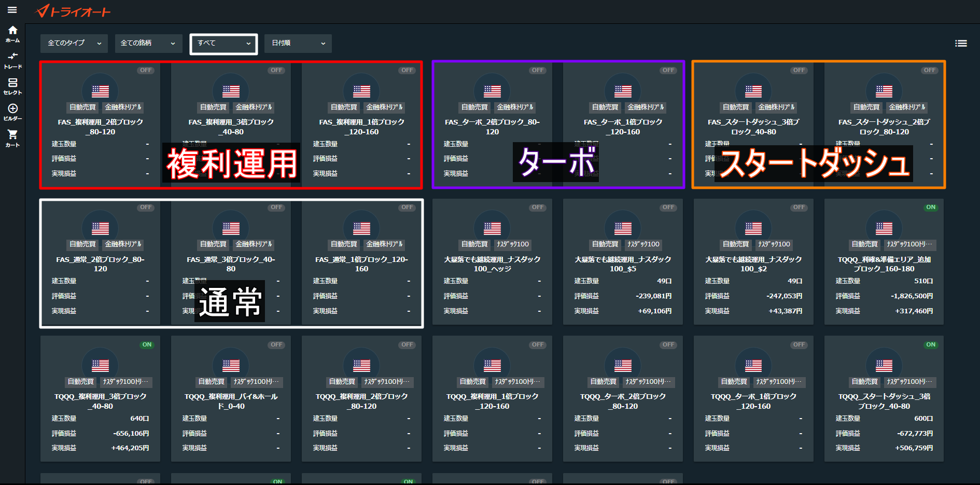Toggle OFF switch on FAS_複利運用_2倍ブロック_80-120
980x485 pixels.
146,71
